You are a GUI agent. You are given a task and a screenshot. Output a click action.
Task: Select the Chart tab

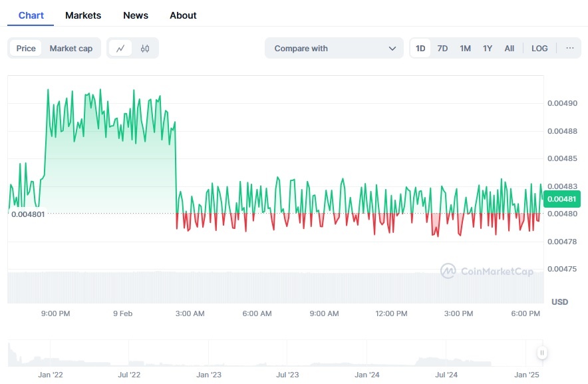click(31, 15)
